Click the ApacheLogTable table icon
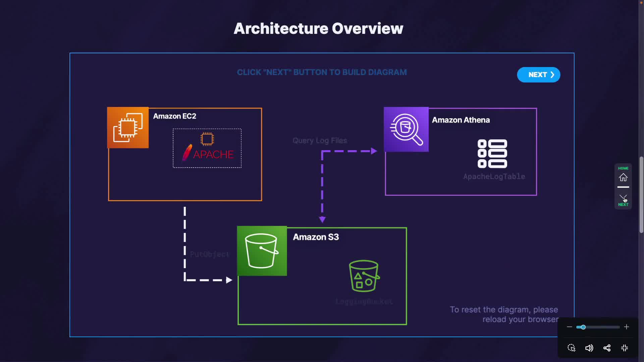Viewport: 644px width, 362px height. coord(492,154)
